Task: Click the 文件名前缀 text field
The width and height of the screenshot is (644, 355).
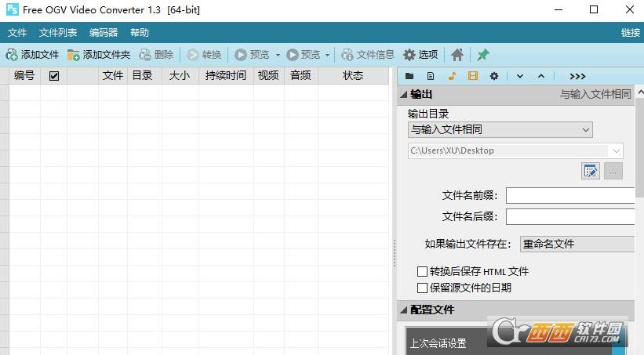Action: point(570,195)
